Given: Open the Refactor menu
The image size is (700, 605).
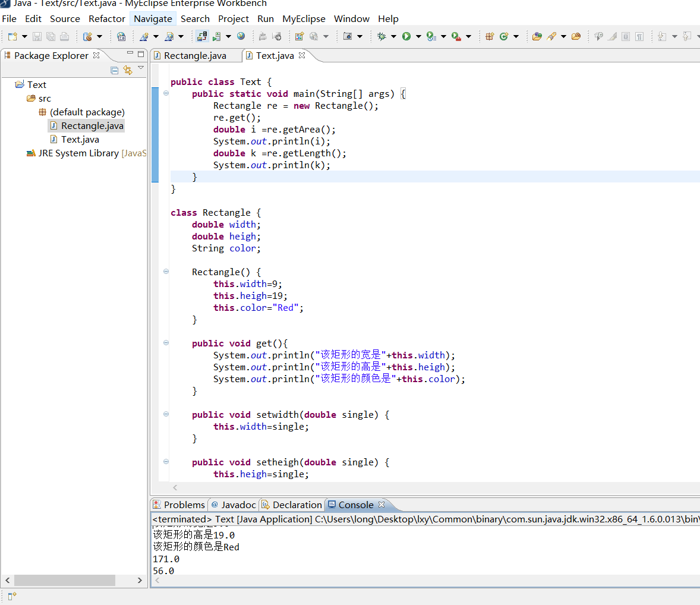Looking at the screenshot, I should point(107,18).
